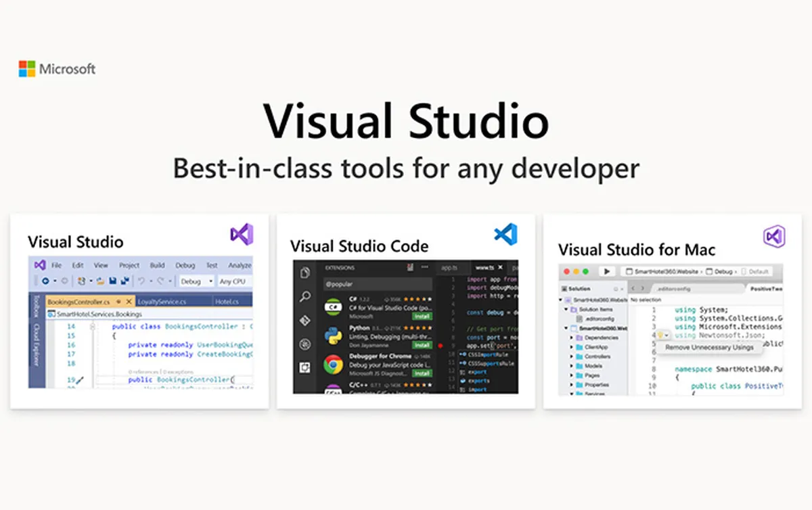
Task: Open the three-dot More menu in Extensions panel
Action: (x=424, y=266)
